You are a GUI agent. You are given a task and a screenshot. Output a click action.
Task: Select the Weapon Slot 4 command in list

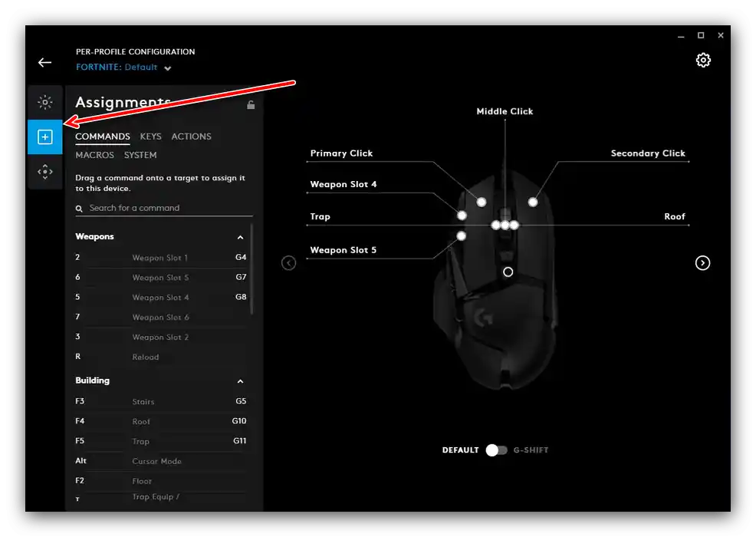160,297
